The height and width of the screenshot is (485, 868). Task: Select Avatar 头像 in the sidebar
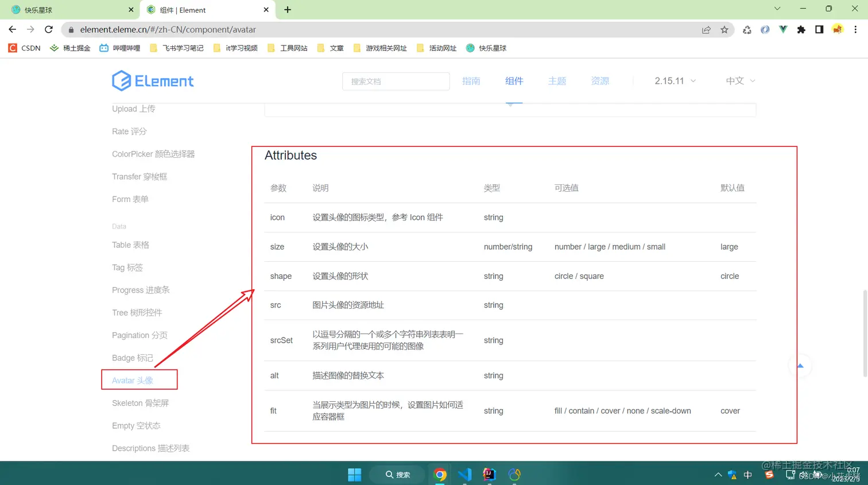[133, 381]
